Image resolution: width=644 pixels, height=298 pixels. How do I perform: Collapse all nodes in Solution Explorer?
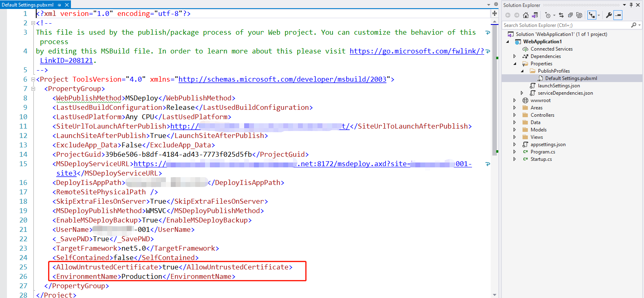coord(570,15)
